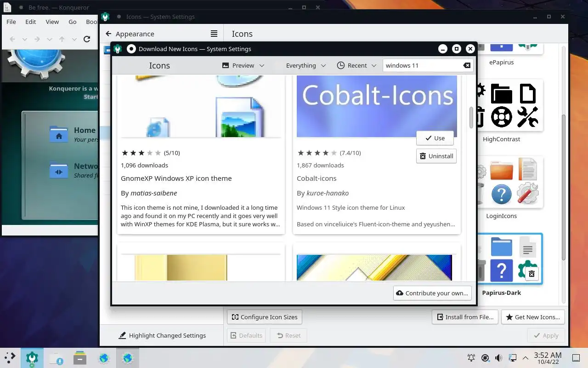The height and width of the screenshot is (368, 588).
Task: Uninstall the Cobalt-icons theme
Action: (436, 156)
